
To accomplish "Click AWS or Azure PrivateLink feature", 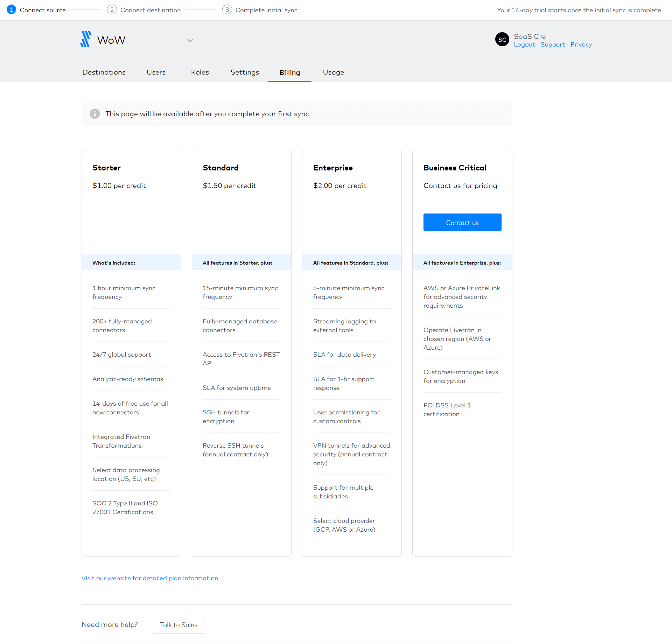I will click(x=462, y=296).
